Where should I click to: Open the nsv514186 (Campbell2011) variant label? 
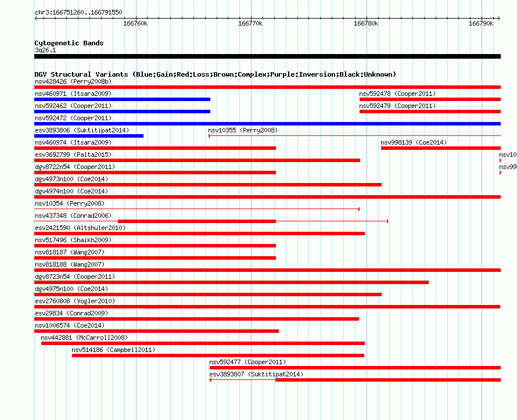tap(113, 350)
